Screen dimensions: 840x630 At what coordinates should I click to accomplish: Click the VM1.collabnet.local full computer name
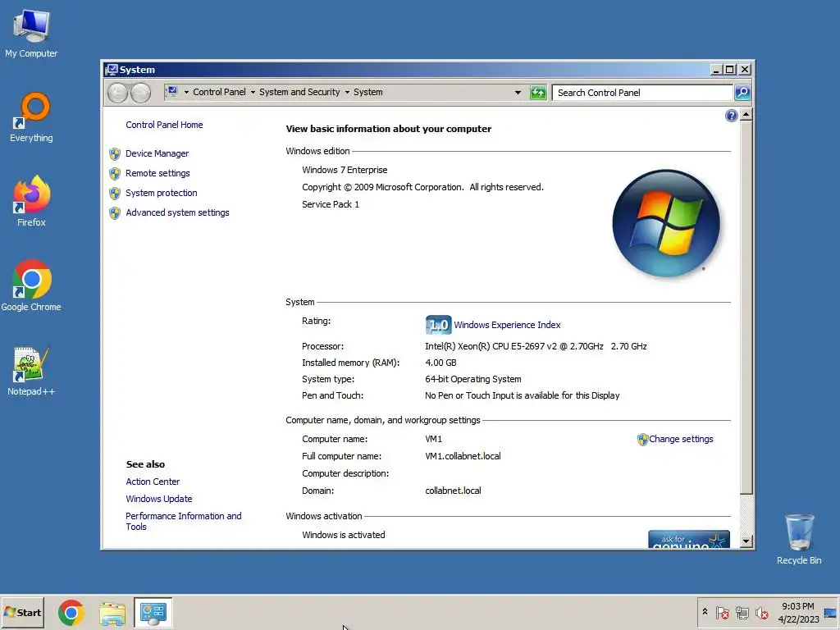[x=463, y=456]
